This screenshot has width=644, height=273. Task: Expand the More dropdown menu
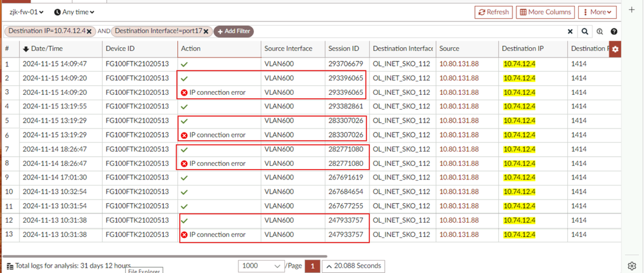[x=597, y=12]
